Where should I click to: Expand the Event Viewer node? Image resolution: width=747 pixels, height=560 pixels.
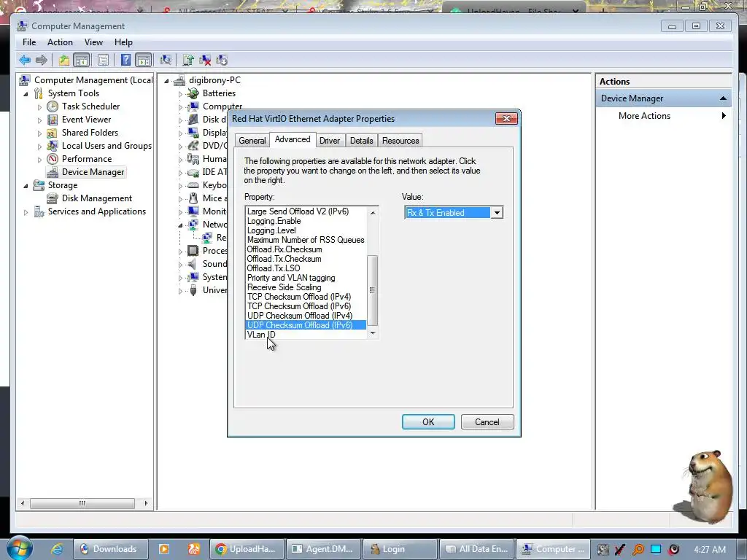click(39, 120)
